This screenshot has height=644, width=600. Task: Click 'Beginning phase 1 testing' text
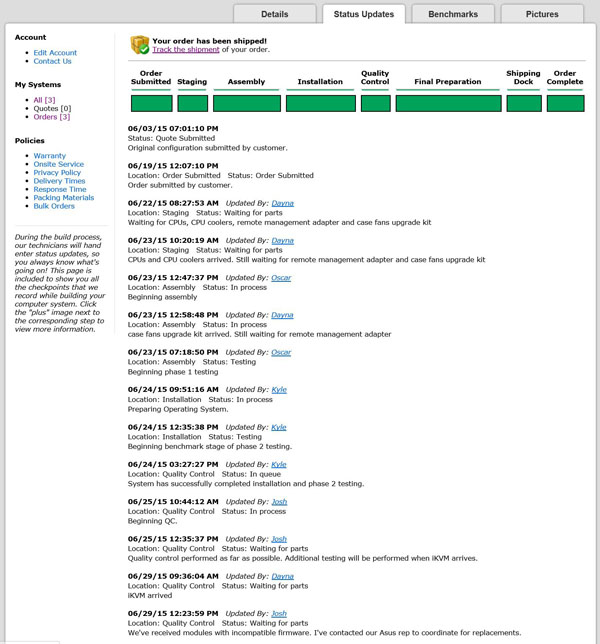tap(173, 372)
